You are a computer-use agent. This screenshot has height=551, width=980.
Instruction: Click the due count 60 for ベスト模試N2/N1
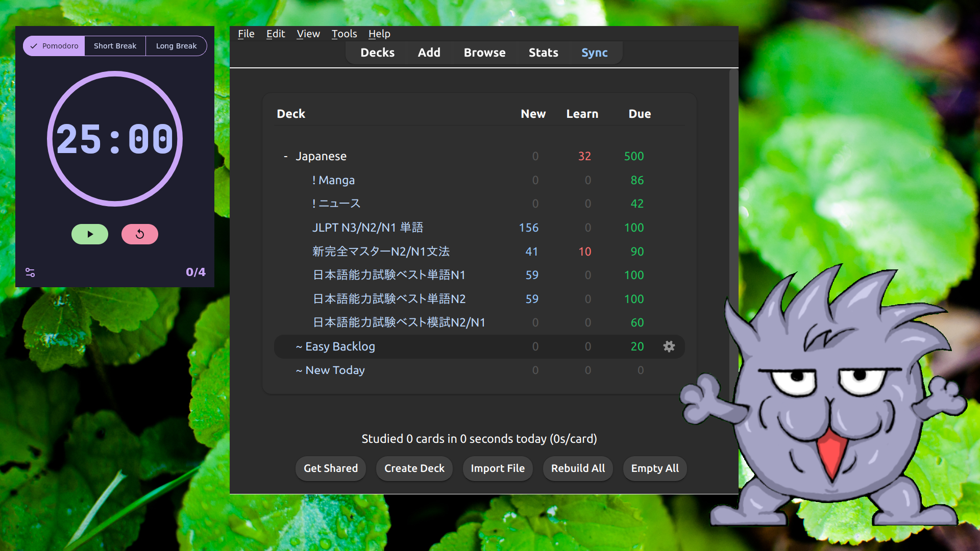click(x=637, y=322)
